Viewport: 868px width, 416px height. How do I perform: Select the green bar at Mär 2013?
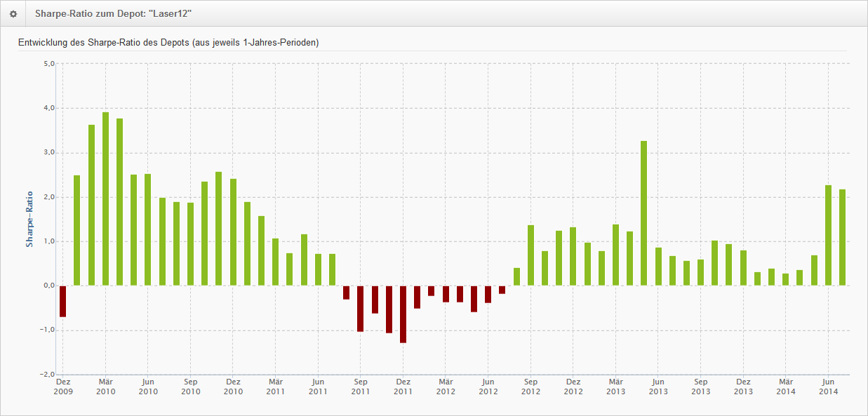[x=615, y=255]
